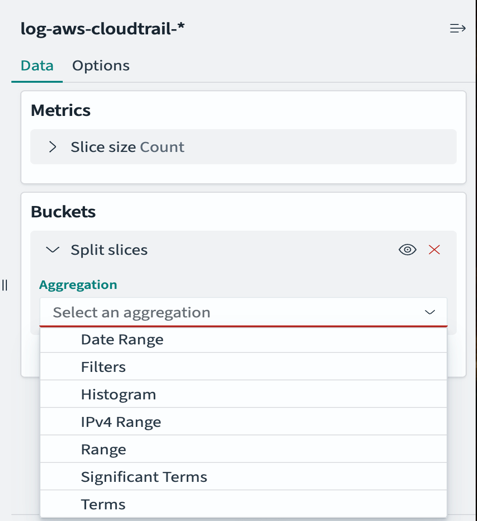Click the log-aws-cloudtrail-* index pattern title

102,29
